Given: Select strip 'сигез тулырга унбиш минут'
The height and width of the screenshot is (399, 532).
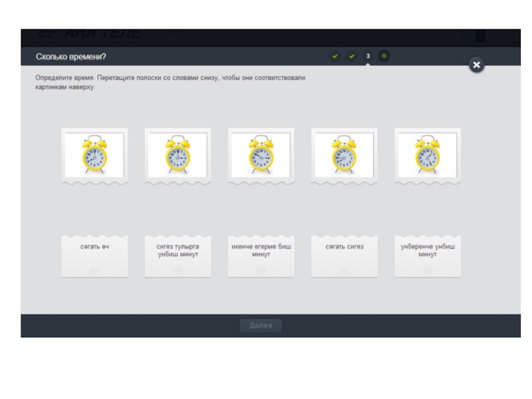Looking at the screenshot, I should (178, 257).
